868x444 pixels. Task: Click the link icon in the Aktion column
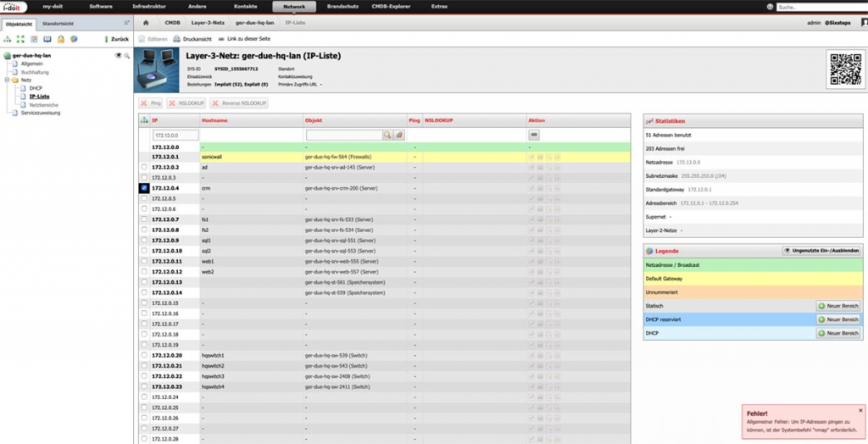(534, 135)
